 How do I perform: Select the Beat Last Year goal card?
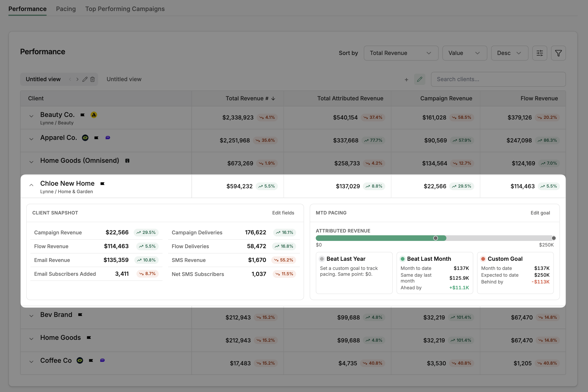pos(354,273)
